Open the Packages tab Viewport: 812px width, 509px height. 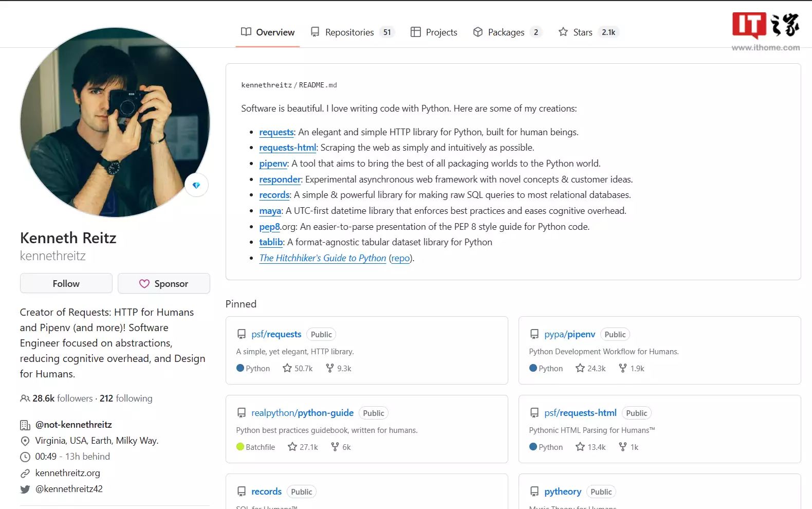507,32
